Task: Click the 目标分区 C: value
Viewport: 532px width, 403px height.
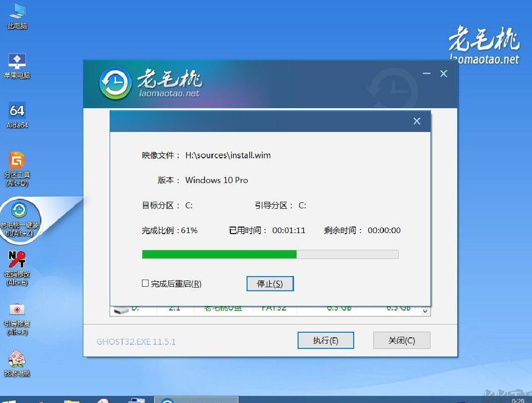Action: click(189, 205)
